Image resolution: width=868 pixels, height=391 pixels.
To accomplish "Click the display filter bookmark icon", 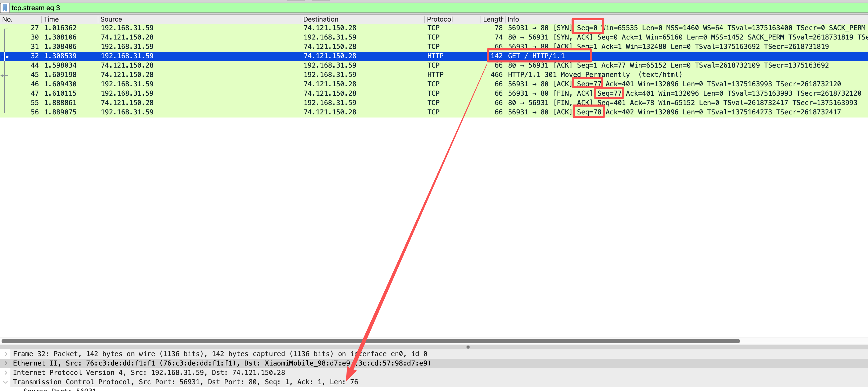I will tap(5, 8).
